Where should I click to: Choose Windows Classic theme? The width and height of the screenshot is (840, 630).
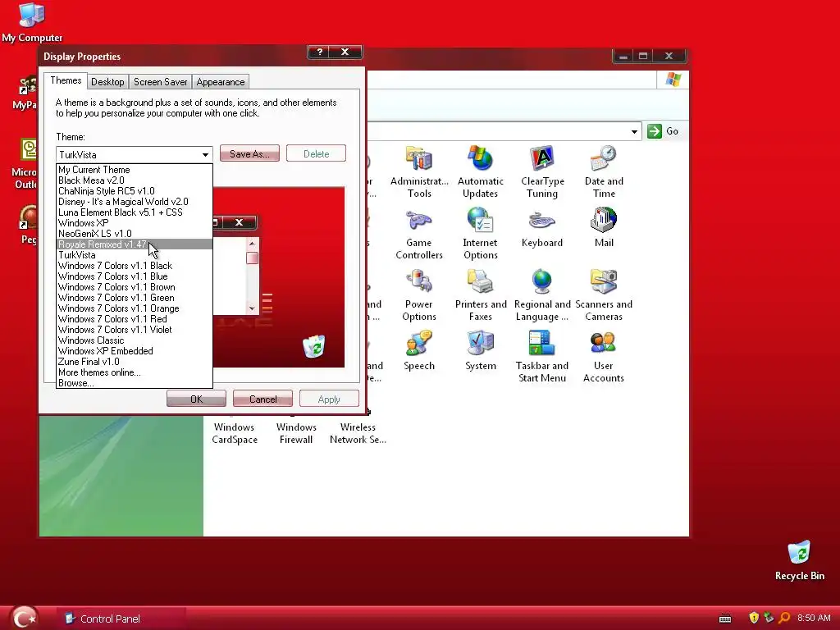135,340
